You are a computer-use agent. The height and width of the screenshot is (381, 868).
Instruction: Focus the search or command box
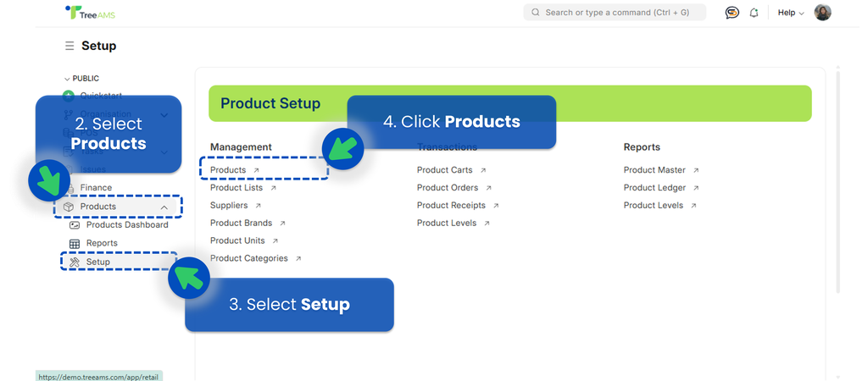click(615, 13)
